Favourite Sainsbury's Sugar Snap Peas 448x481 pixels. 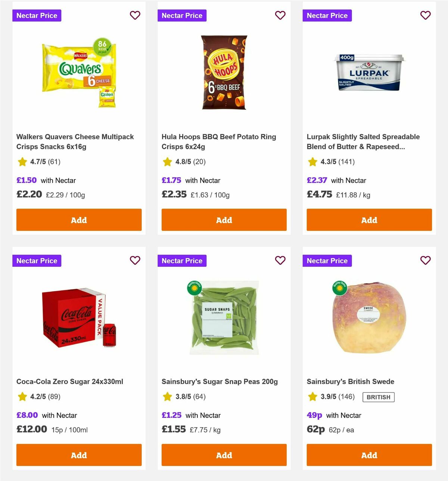(x=280, y=260)
